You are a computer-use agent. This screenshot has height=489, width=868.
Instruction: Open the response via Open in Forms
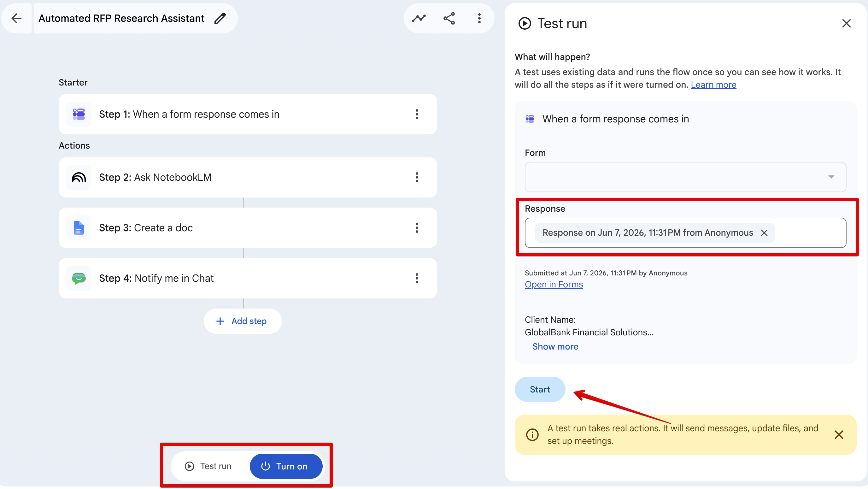coord(554,285)
